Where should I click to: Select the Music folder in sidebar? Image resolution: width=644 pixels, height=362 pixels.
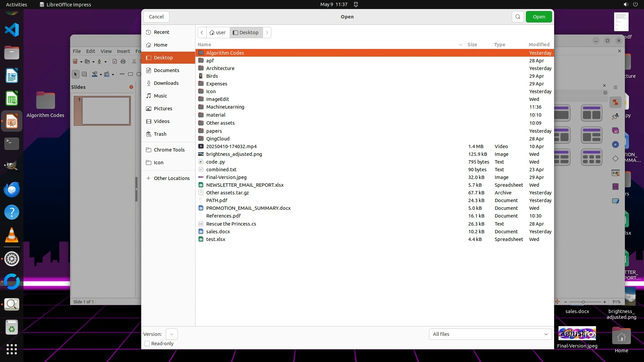[x=160, y=96]
